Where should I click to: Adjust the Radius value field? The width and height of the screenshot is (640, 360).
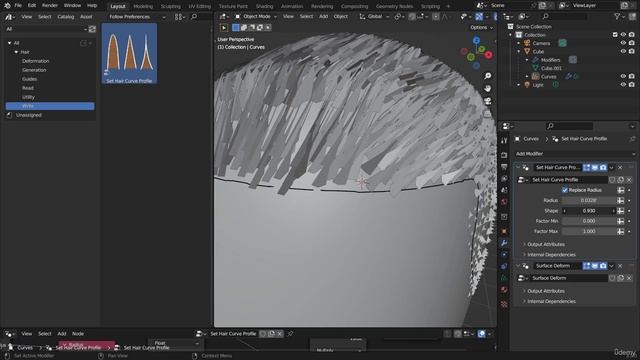589,200
